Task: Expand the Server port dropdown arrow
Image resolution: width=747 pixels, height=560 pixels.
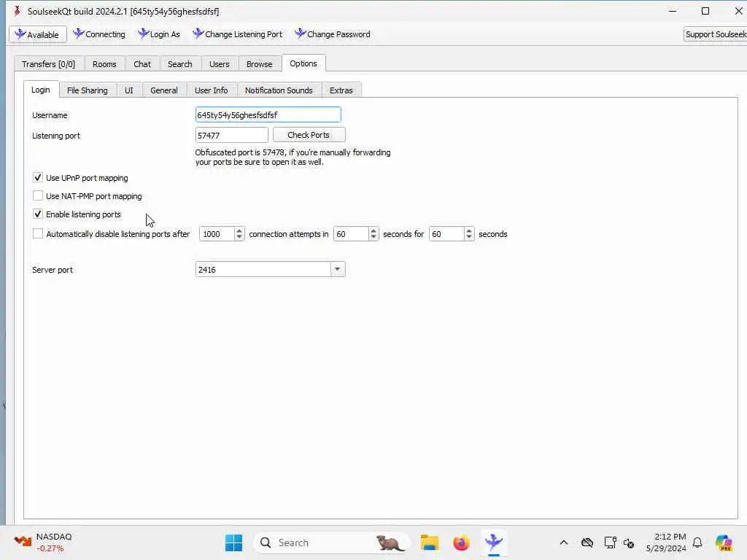Action: pos(337,269)
